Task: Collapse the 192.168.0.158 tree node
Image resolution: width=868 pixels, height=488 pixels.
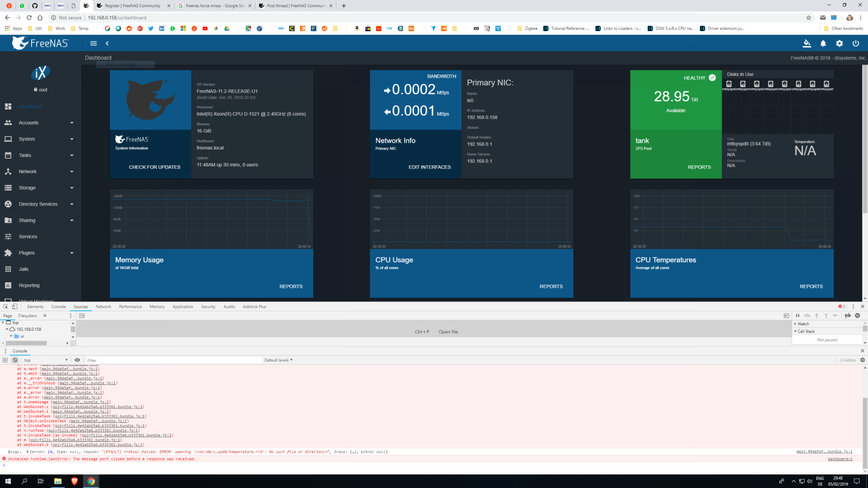Action: [7, 329]
